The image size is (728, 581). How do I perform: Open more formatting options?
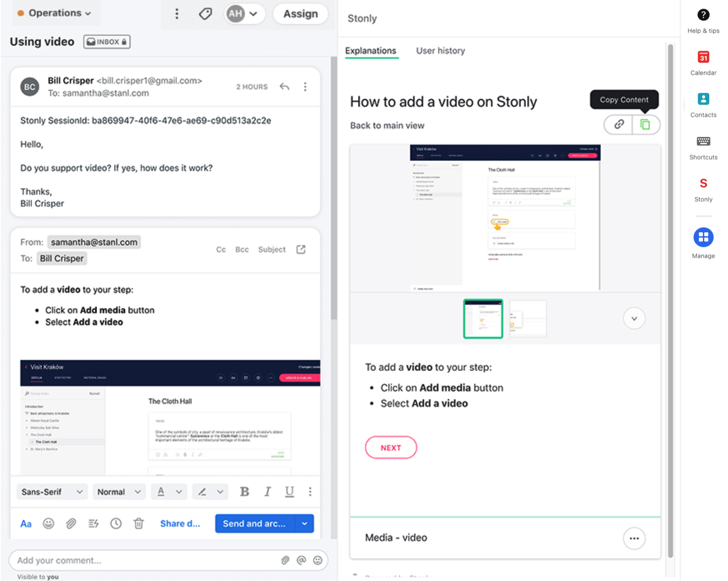point(310,491)
